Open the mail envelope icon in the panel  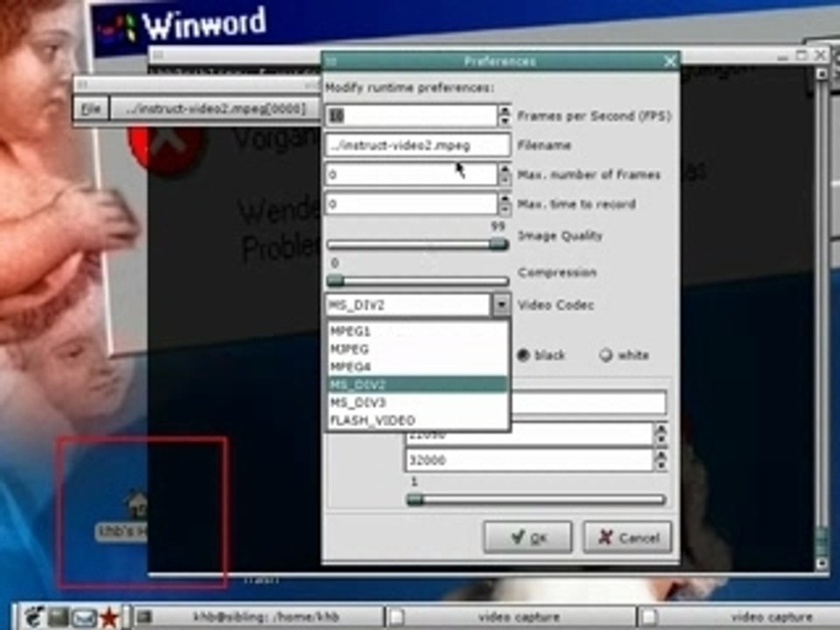click(x=84, y=619)
